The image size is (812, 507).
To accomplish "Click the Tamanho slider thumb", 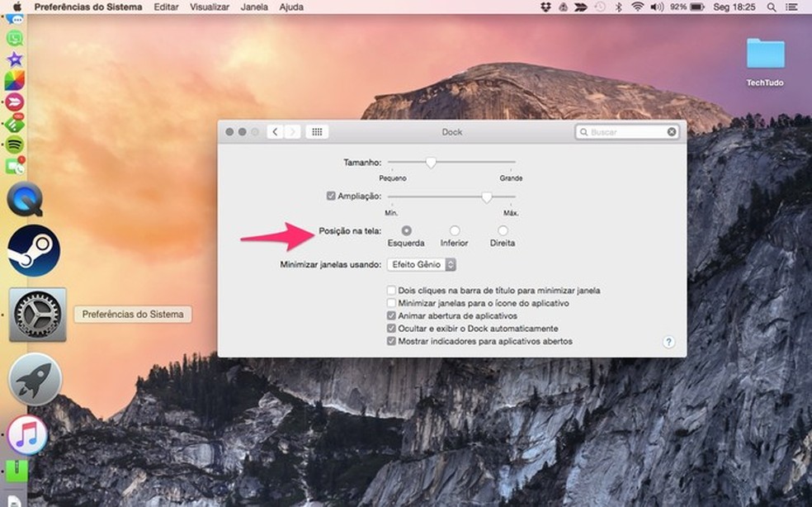I will click(431, 163).
